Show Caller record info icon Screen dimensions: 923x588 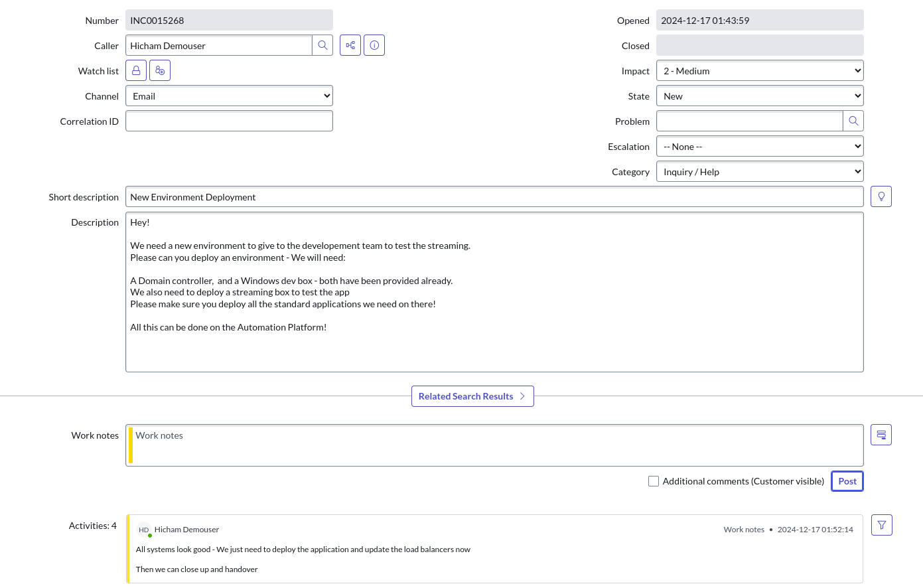tap(374, 45)
